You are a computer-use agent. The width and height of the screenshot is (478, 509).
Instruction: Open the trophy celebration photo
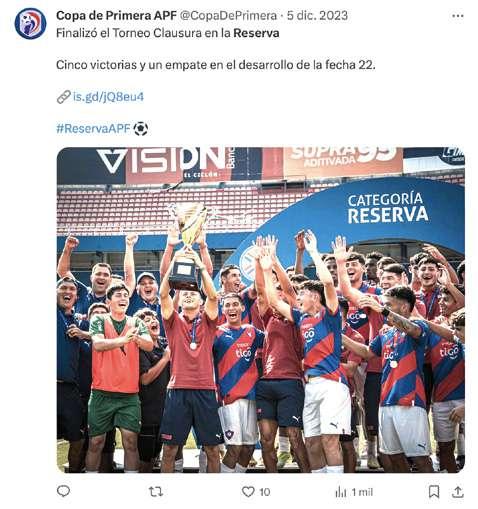pos(261,310)
